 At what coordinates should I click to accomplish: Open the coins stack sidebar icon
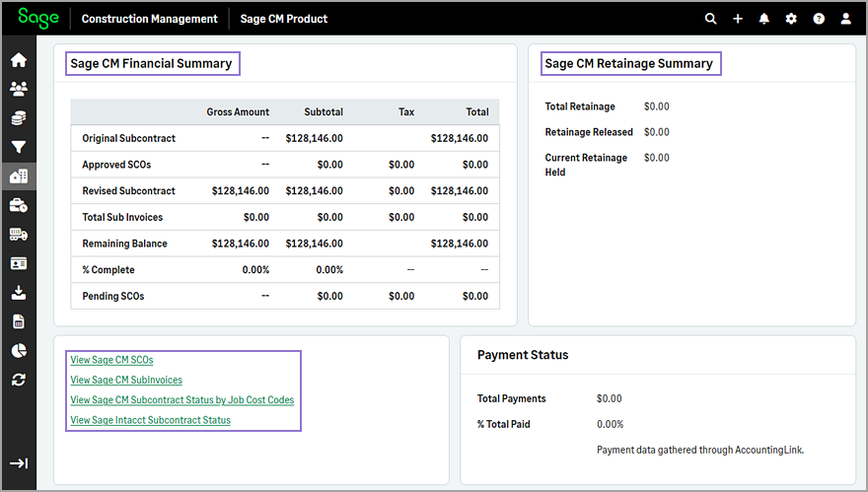coord(19,118)
